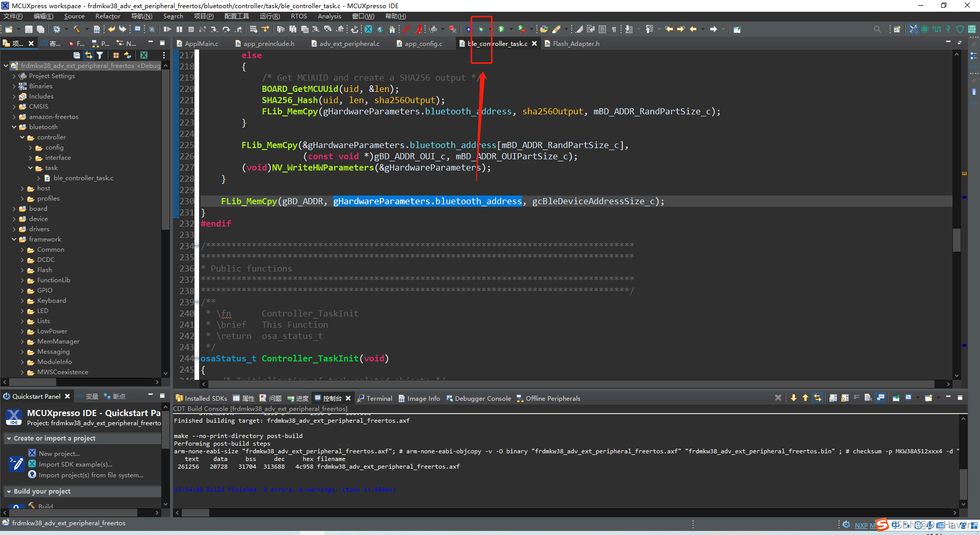Toggle Pin Console button
Image resolution: width=980 pixels, height=535 pixels.
(896, 398)
